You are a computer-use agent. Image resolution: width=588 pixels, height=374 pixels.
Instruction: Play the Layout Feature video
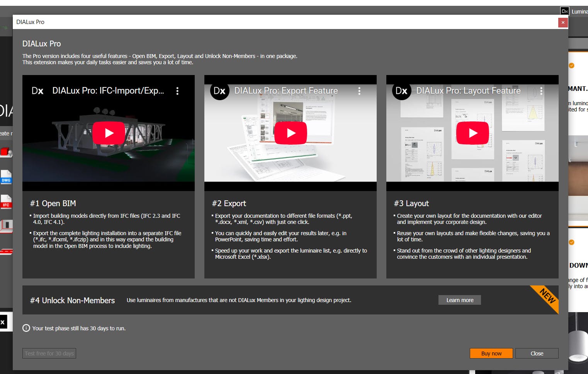pos(472,133)
